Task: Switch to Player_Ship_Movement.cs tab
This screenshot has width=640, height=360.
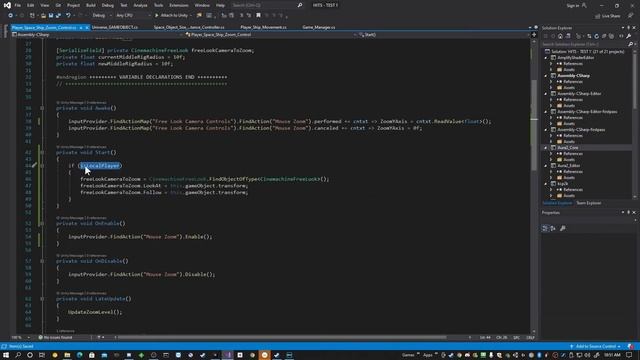Action: (263, 27)
